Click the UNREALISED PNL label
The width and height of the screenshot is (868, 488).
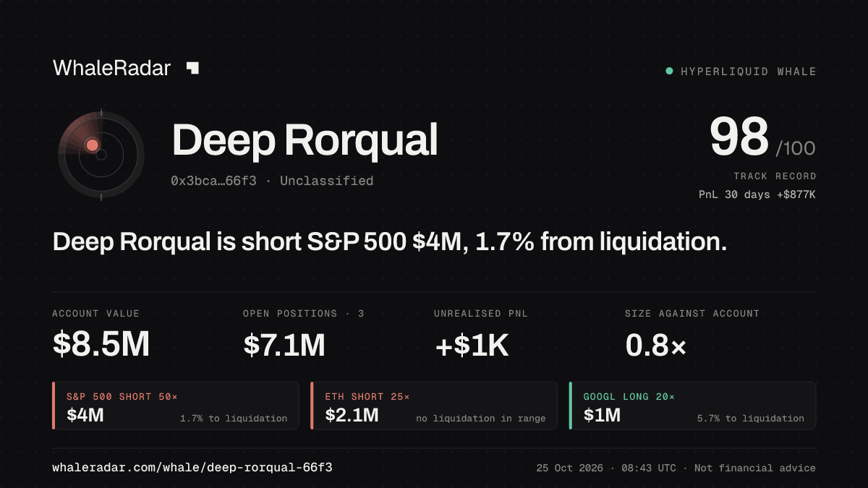click(x=481, y=314)
